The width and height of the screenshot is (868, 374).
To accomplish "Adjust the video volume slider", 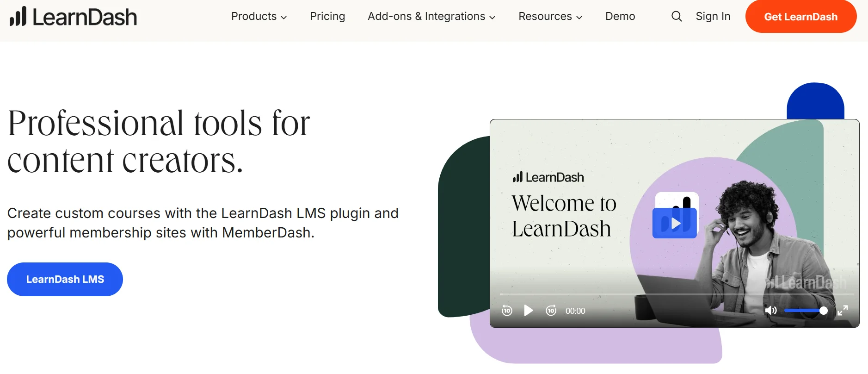I will (x=806, y=311).
